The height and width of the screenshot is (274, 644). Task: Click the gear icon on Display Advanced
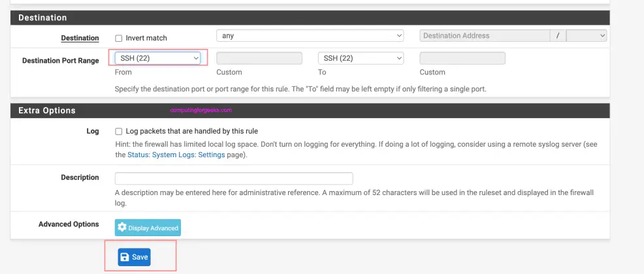point(122,227)
